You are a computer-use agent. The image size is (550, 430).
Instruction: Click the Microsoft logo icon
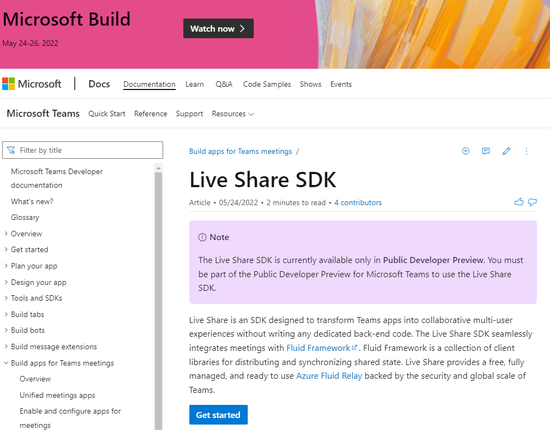[x=8, y=84]
